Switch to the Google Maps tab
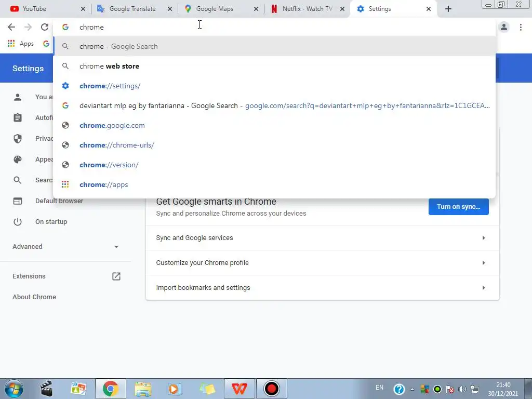 point(220,9)
